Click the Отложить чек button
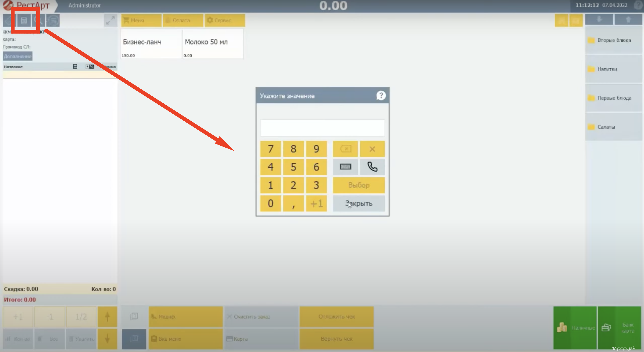 pos(337,317)
